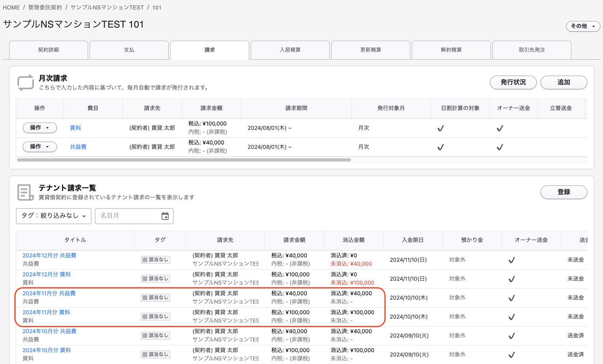
Task: Open the その他 dropdown menu
Action: 583,26
